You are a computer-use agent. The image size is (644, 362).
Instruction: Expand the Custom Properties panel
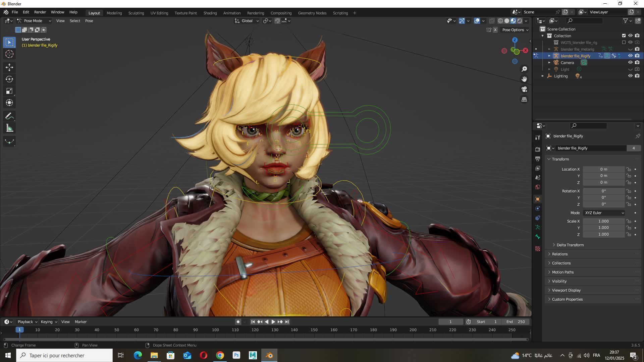point(567,299)
